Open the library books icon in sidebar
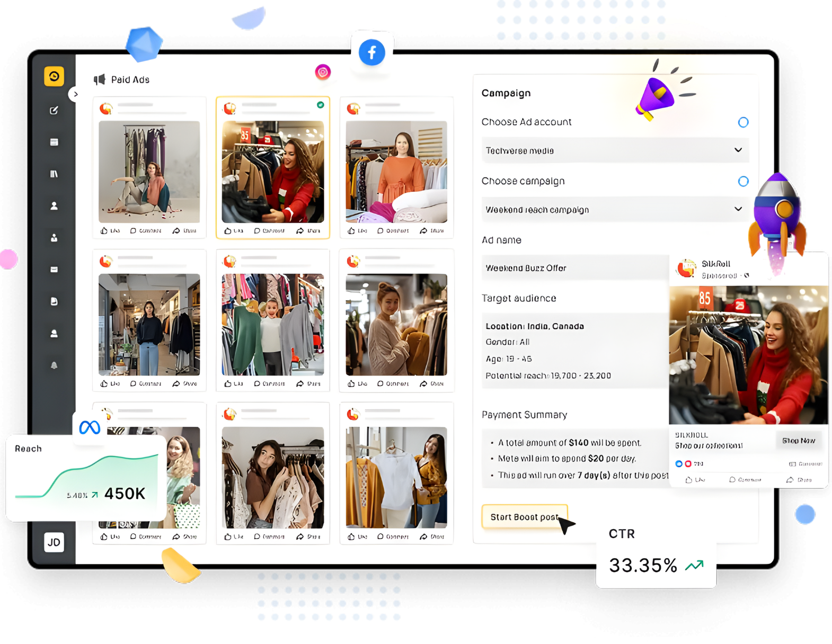Viewport: 832px width, 644px height. 54,174
